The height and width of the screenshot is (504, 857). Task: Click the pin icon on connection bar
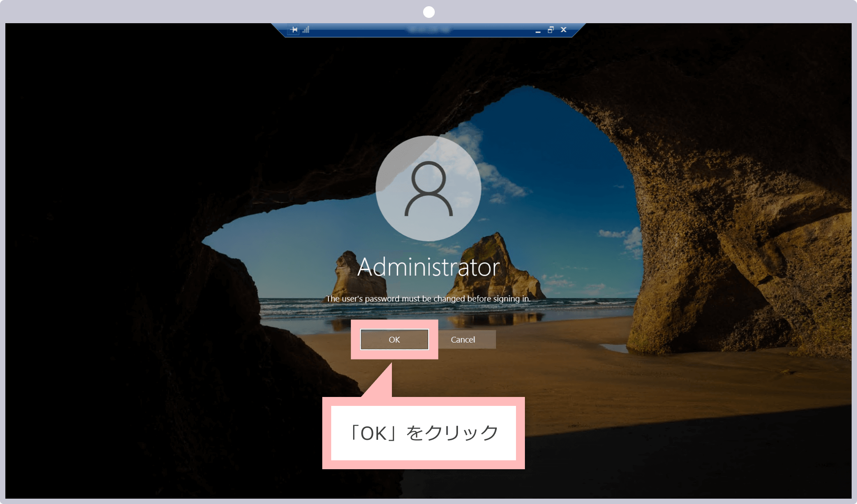tap(293, 30)
